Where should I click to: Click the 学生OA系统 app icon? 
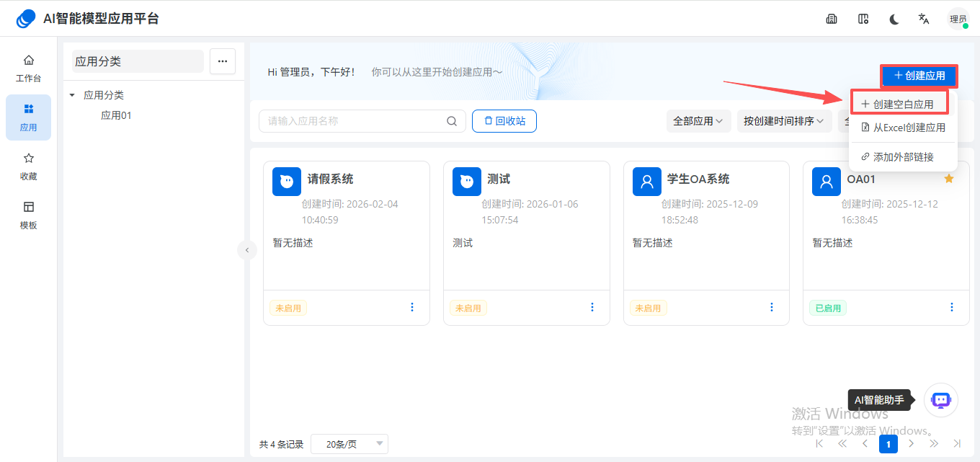pos(647,182)
